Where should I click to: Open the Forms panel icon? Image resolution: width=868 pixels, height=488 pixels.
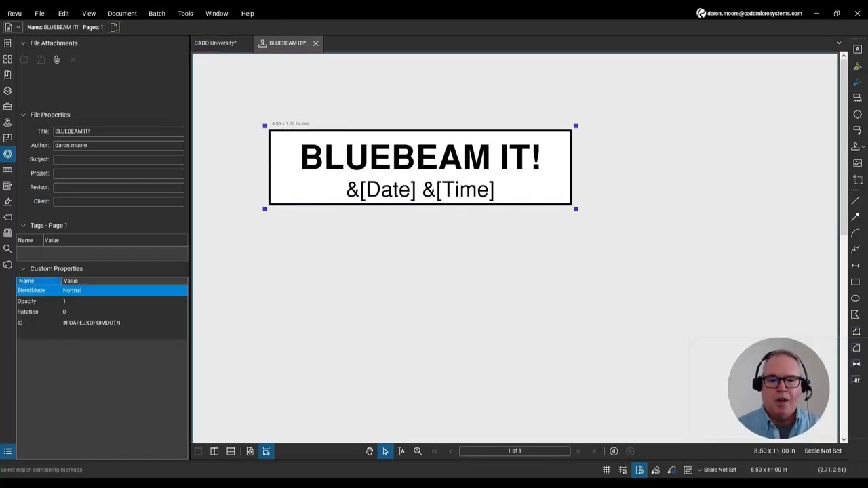(x=7, y=186)
